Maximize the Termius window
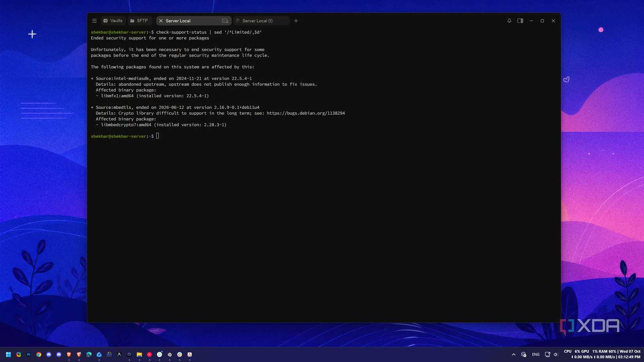The image size is (644, 362). tap(542, 21)
